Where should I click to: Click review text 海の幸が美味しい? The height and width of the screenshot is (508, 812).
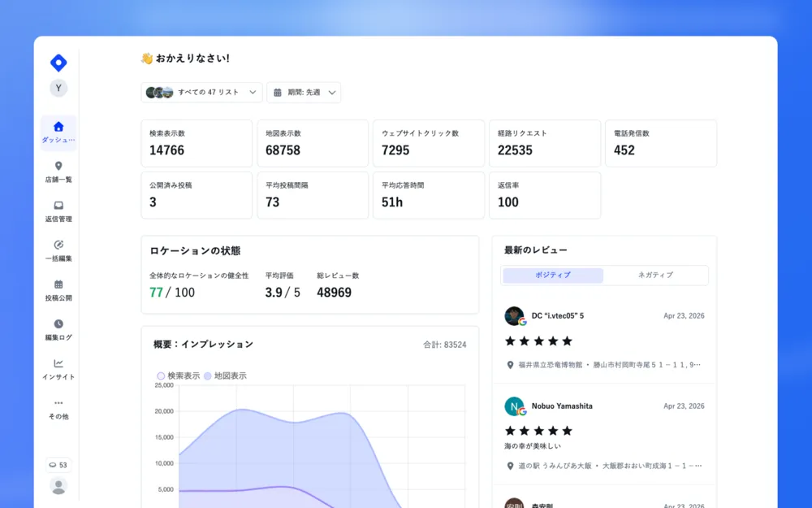(x=533, y=445)
